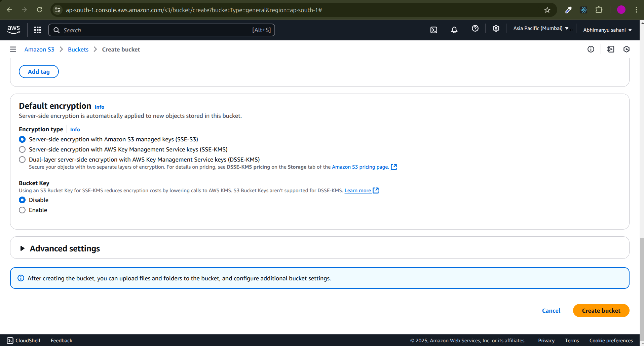The height and width of the screenshot is (346, 644).
Task: Open the settings gear in the AWS header
Action: 496,29
